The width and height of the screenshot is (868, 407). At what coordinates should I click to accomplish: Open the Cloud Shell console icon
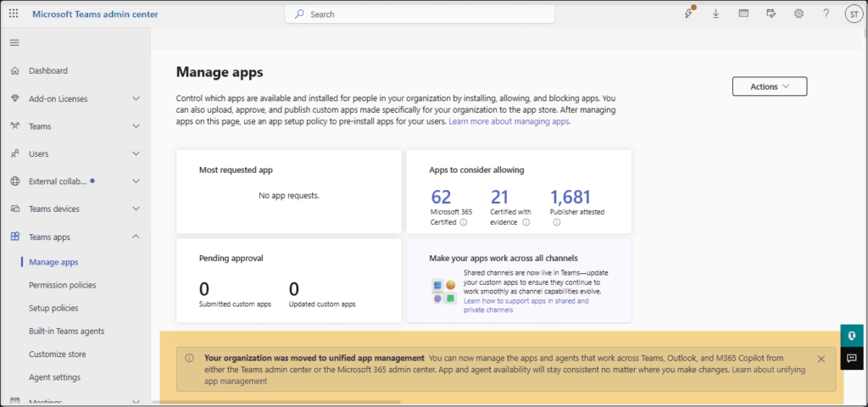click(743, 14)
